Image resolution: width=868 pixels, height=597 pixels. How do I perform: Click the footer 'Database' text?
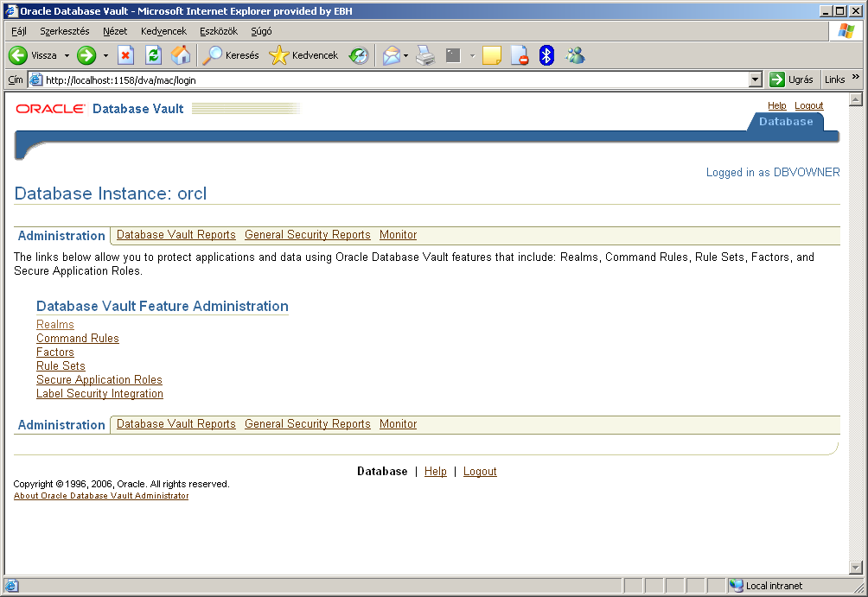point(382,472)
